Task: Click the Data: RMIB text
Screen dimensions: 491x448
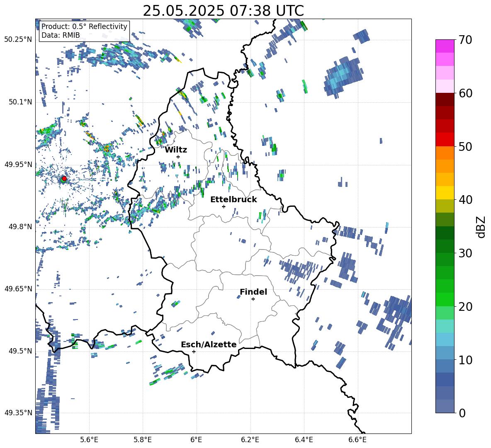Action: click(61, 35)
